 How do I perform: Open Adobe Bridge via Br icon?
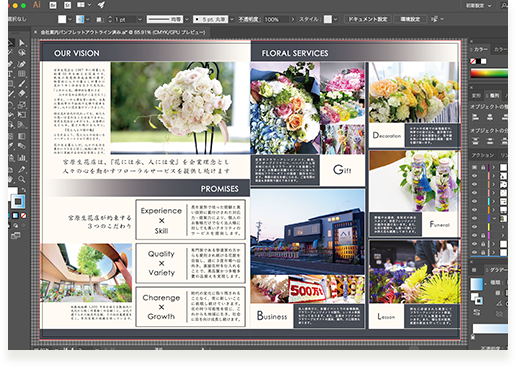53,5
